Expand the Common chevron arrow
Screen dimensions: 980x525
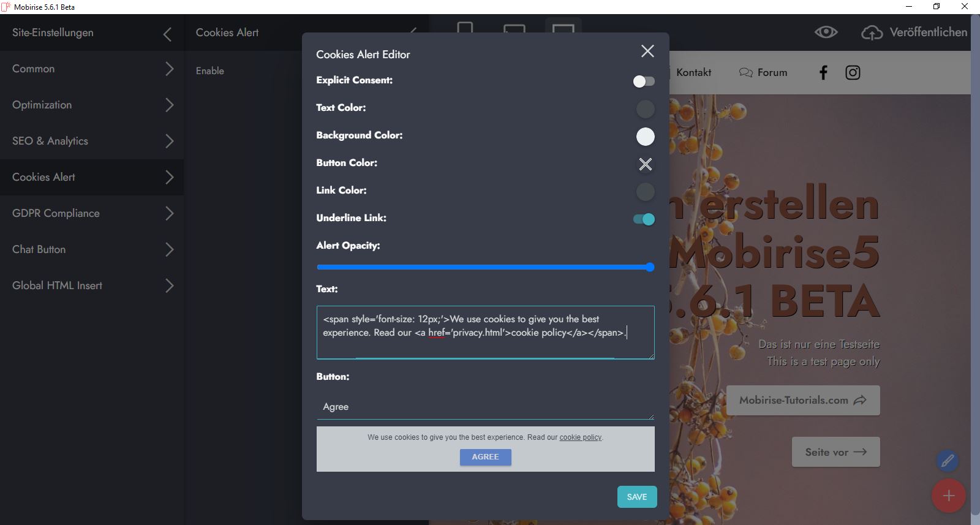[x=170, y=69]
